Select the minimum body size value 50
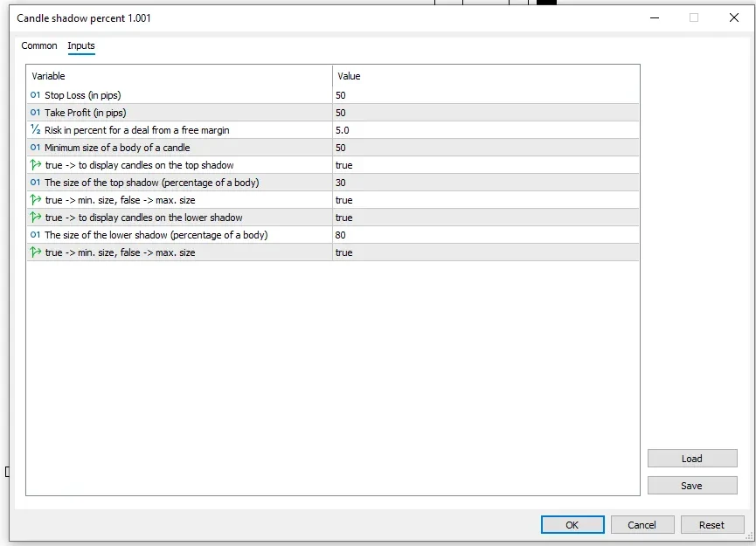 click(340, 148)
